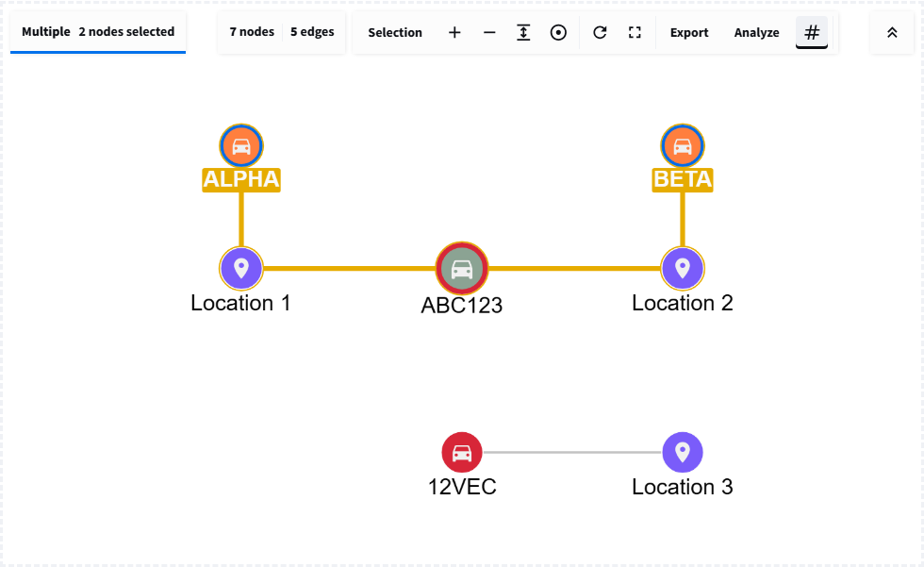The height and width of the screenshot is (567, 924).
Task: Select the 12VEC red car node
Action: [462, 453]
